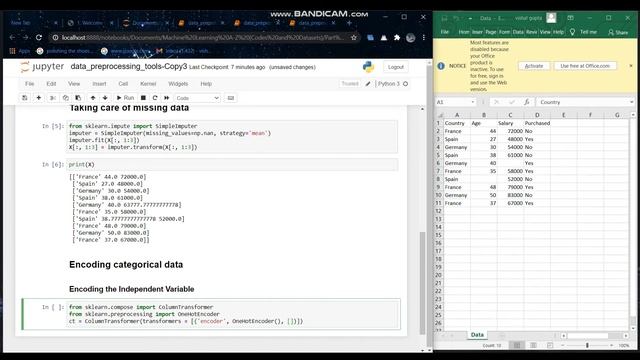Open Excel View ribbon tab

(545, 32)
